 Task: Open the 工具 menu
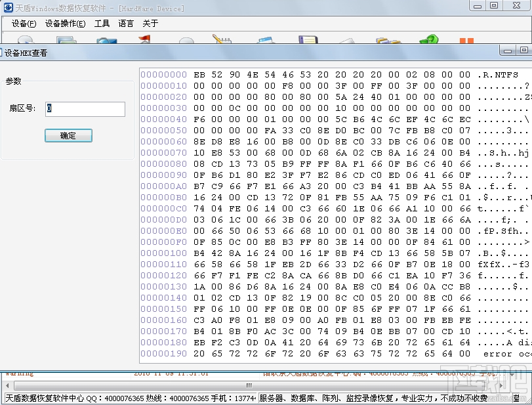point(102,22)
